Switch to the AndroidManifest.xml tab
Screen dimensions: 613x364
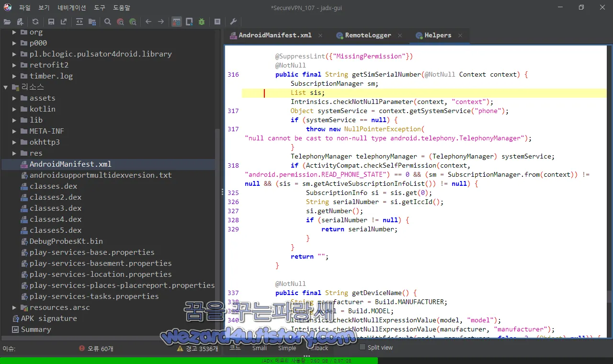pyautogui.click(x=275, y=35)
